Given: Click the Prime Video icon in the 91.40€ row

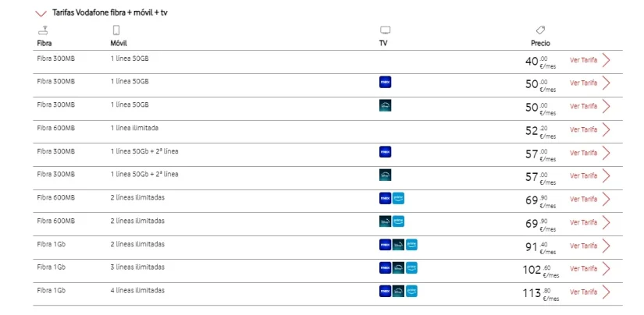Looking at the screenshot, I should click(x=411, y=245).
